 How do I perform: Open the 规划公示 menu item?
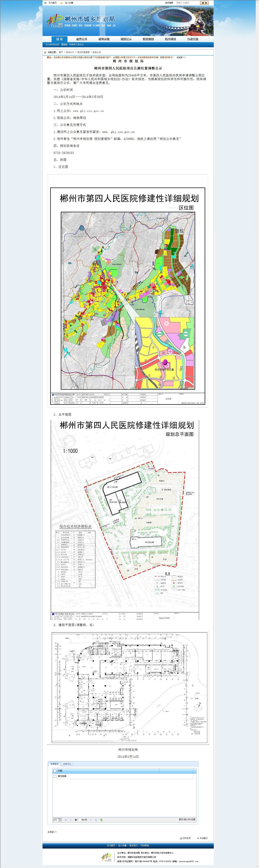point(126,39)
